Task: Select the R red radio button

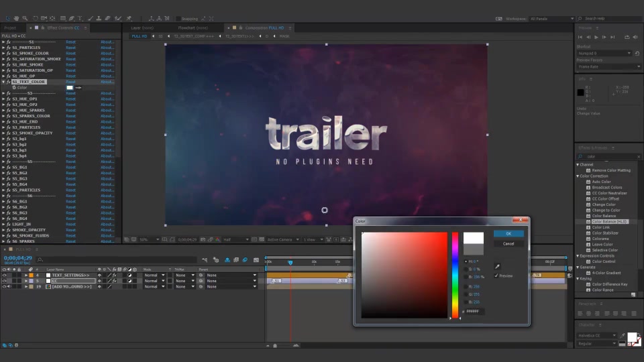Action: (466, 286)
